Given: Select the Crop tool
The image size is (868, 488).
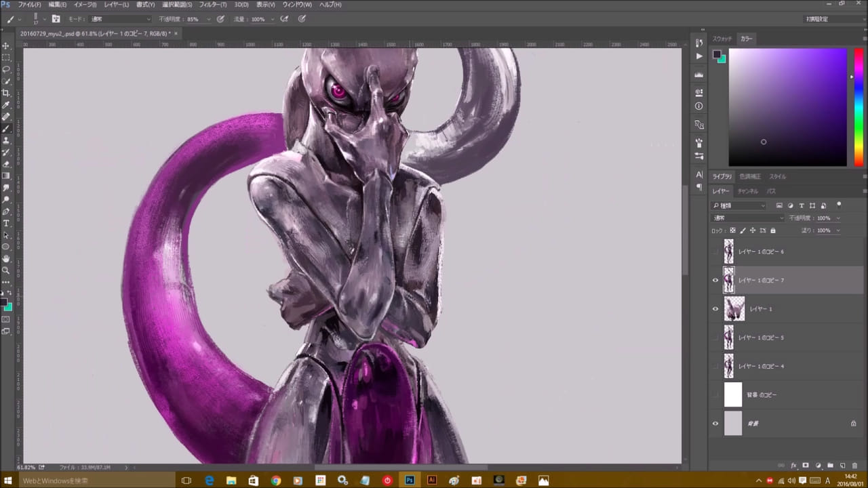Looking at the screenshot, I should pos(6,93).
